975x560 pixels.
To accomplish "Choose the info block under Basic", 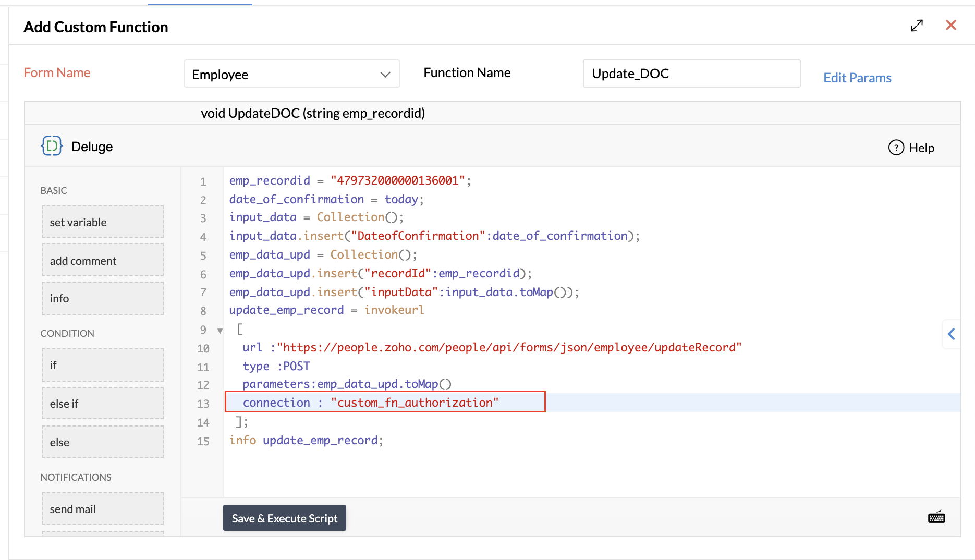I will [x=103, y=298].
